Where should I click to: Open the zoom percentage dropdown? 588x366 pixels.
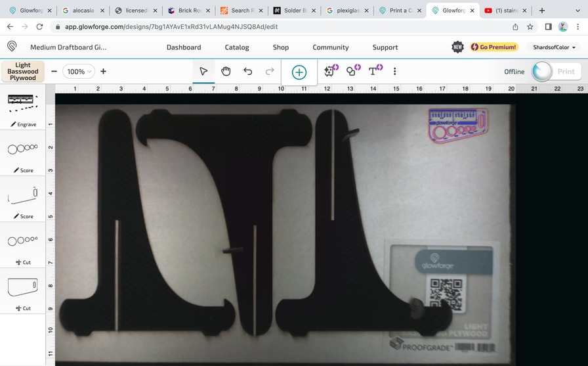pyautogui.click(x=79, y=72)
